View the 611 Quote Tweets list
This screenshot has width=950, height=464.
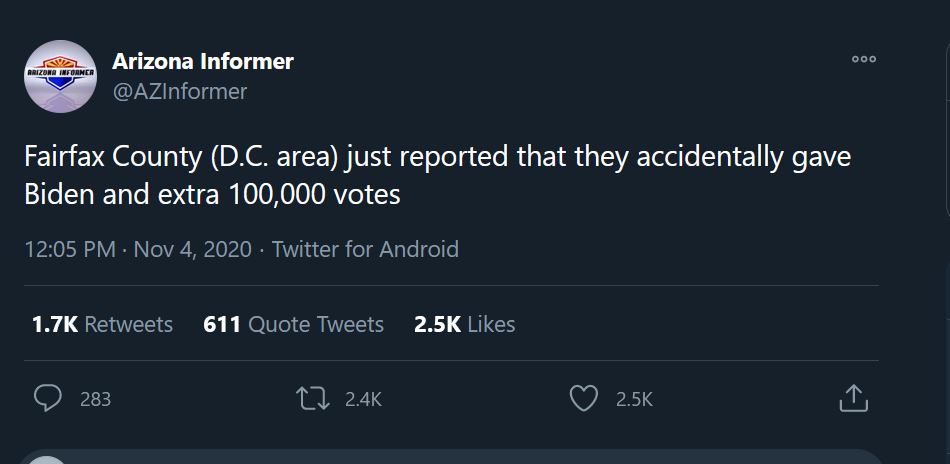point(293,324)
